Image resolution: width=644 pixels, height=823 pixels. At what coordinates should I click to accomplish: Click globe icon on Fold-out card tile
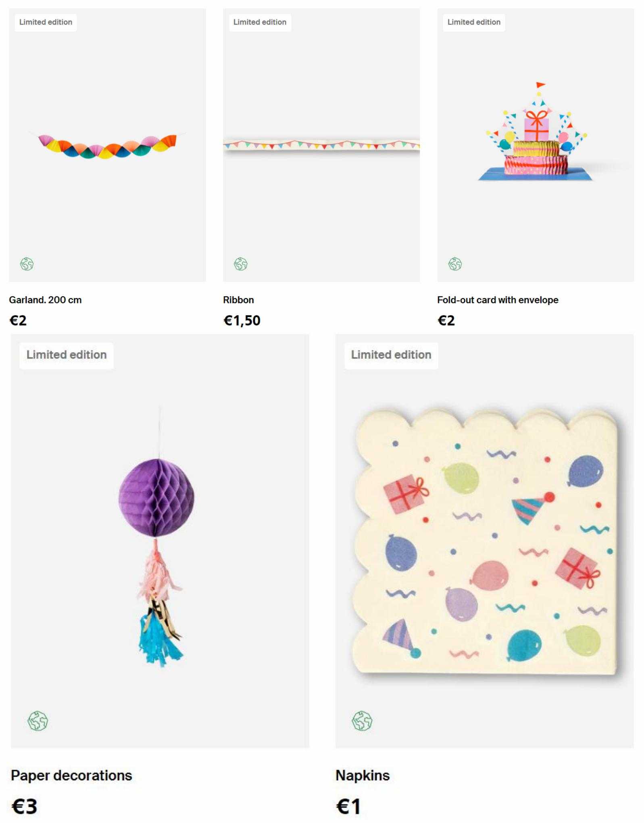455,264
